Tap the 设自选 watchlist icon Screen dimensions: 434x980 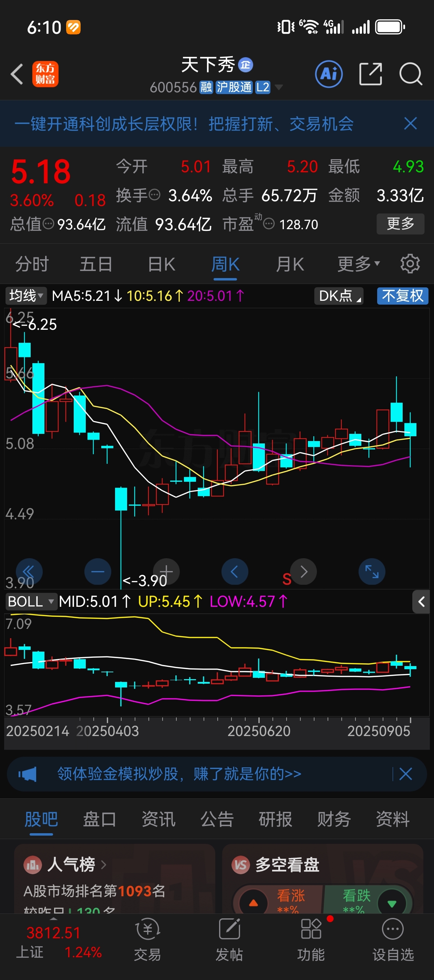pyautogui.click(x=393, y=939)
